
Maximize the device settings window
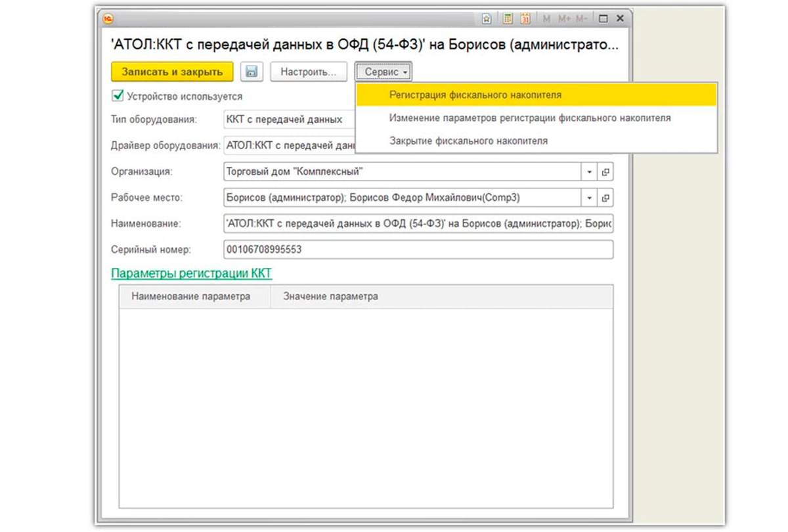tap(603, 19)
